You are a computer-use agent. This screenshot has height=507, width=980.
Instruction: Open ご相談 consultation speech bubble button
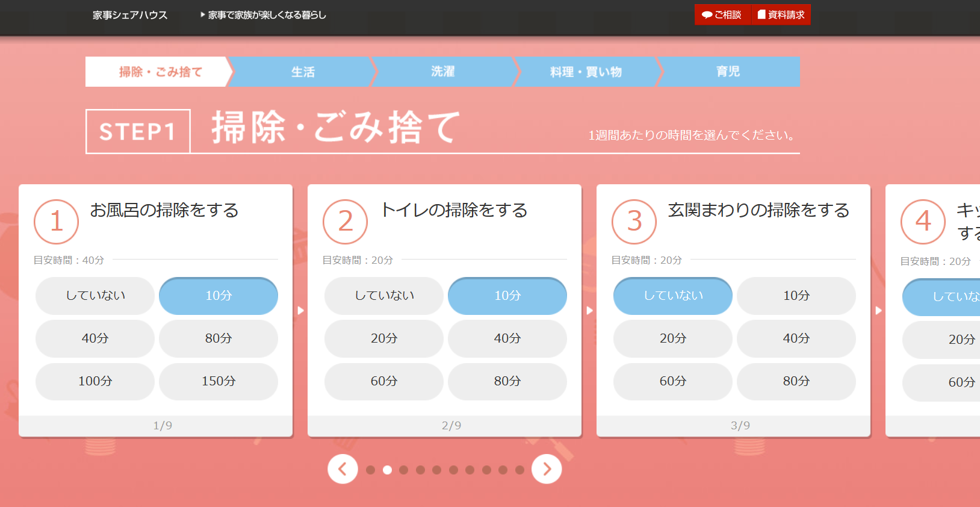click(722, 14)
